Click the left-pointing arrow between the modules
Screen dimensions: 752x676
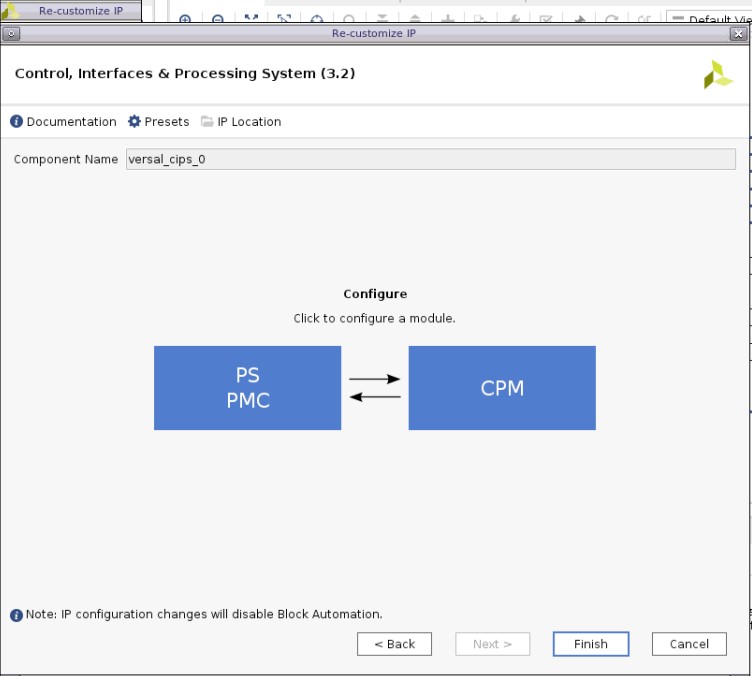point(374,397)
